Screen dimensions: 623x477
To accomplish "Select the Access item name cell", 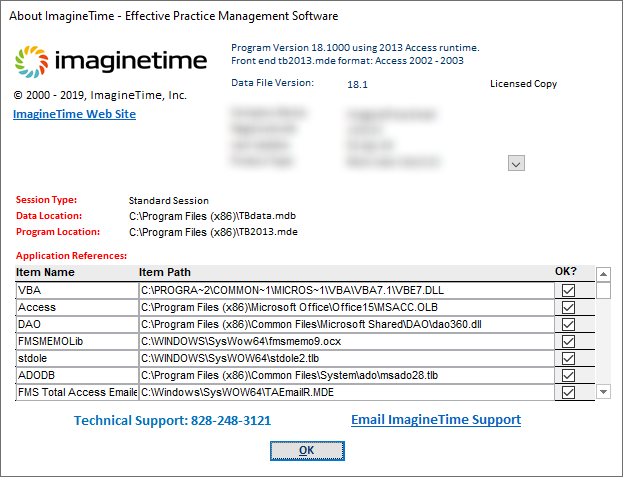I will tap(77, 307).
